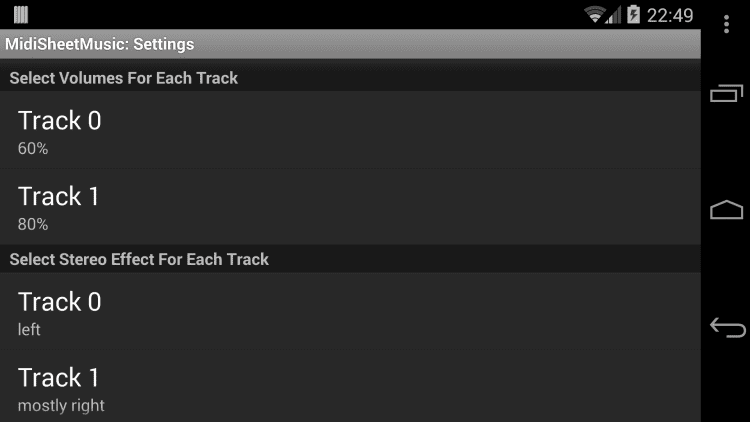Tap the 60% volume value text
Image resolution: width=750 pixels, height=422 pixels.
tap(33, 149)
